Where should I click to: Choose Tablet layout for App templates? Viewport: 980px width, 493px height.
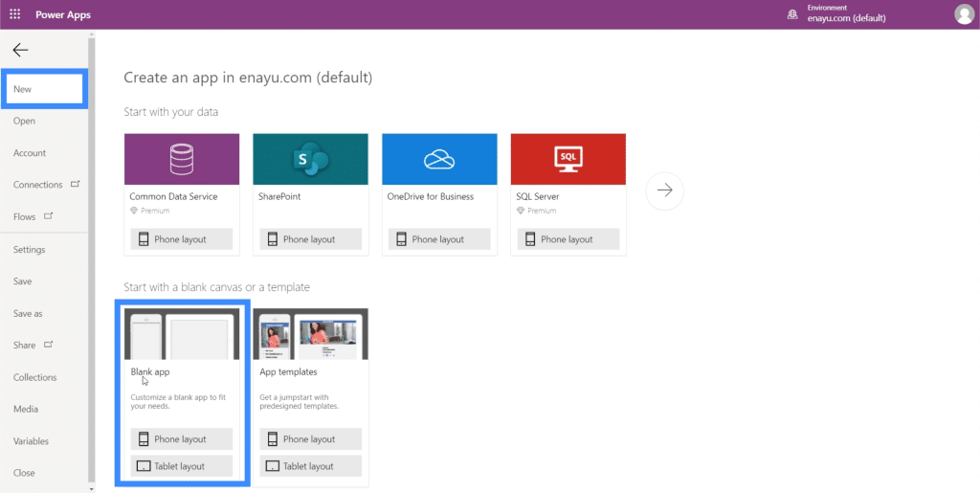(311, 466)
